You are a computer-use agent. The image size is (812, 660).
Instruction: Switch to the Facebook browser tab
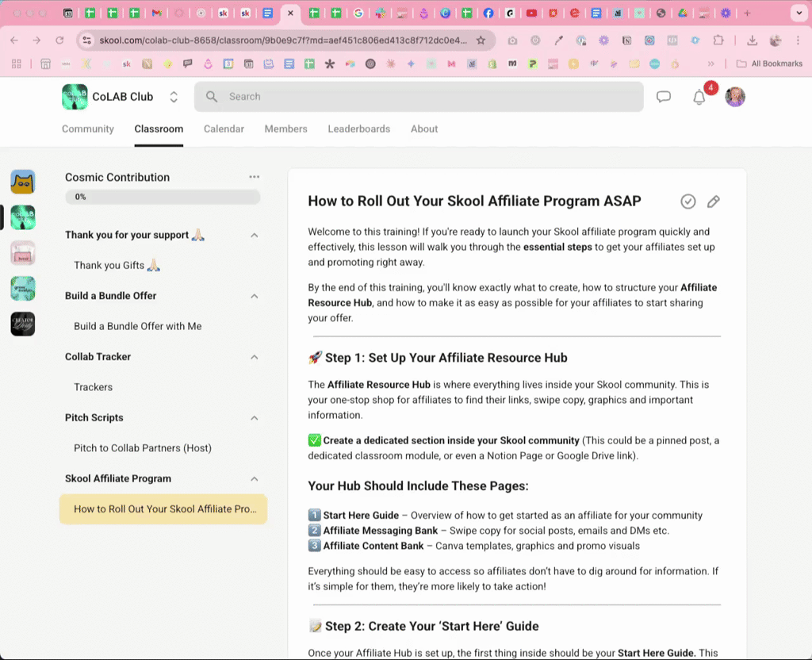[488, 13]
